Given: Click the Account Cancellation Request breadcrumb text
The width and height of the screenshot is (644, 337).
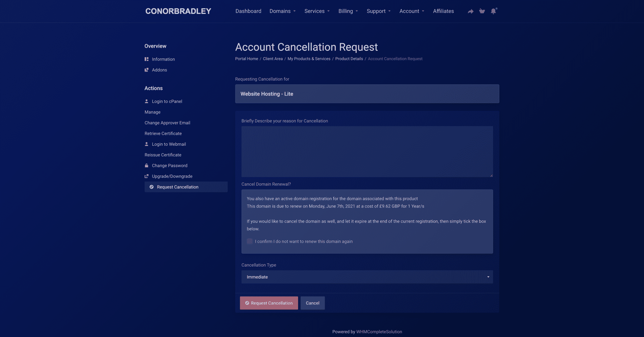Looking at the screenshot, I should 395,59.
